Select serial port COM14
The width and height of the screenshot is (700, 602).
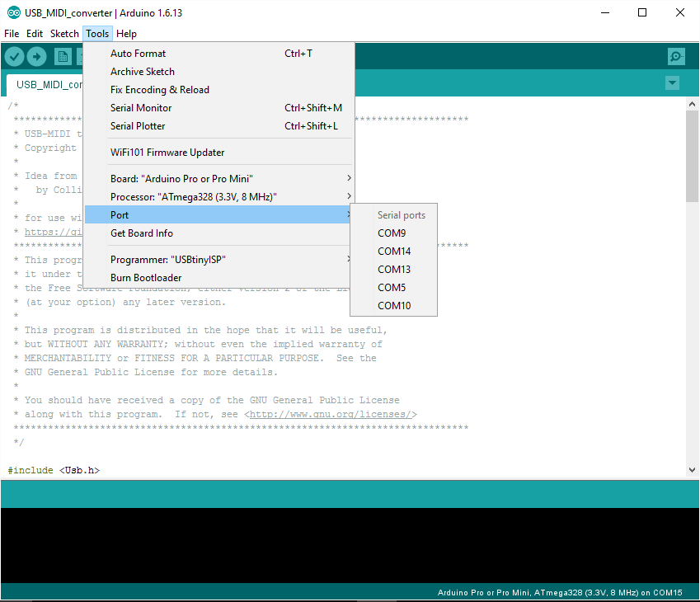(x=394, y=252)
